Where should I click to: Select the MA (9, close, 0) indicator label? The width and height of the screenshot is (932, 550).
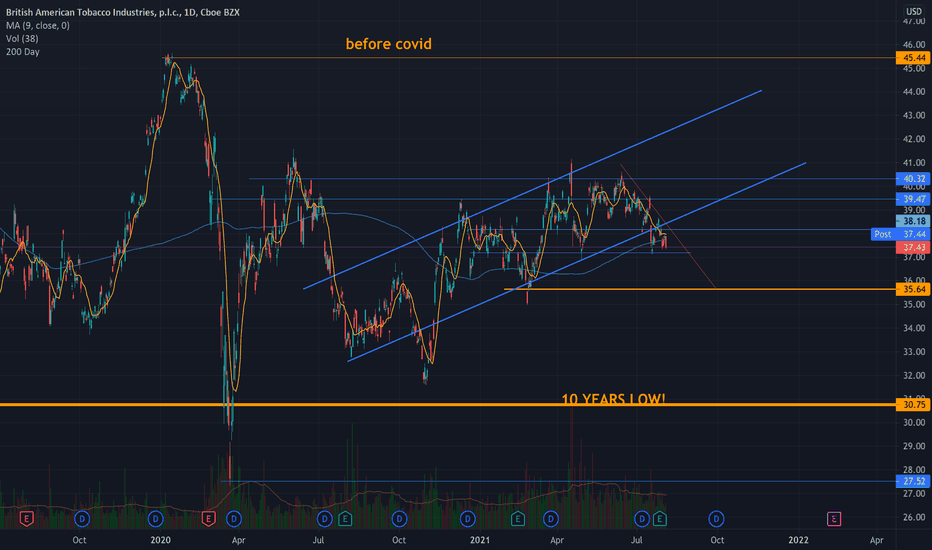tap(37, 26)
